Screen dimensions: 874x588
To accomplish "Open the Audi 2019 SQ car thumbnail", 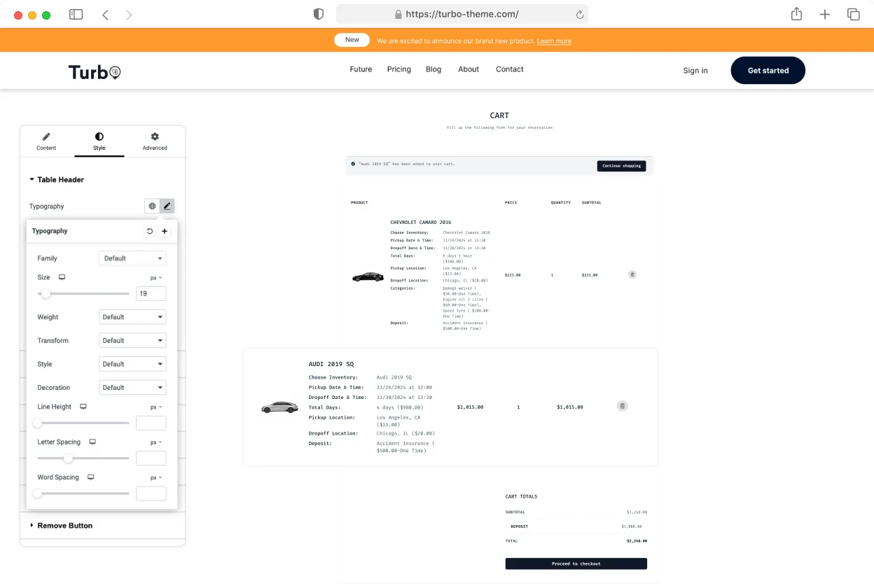I will [279, 407].
